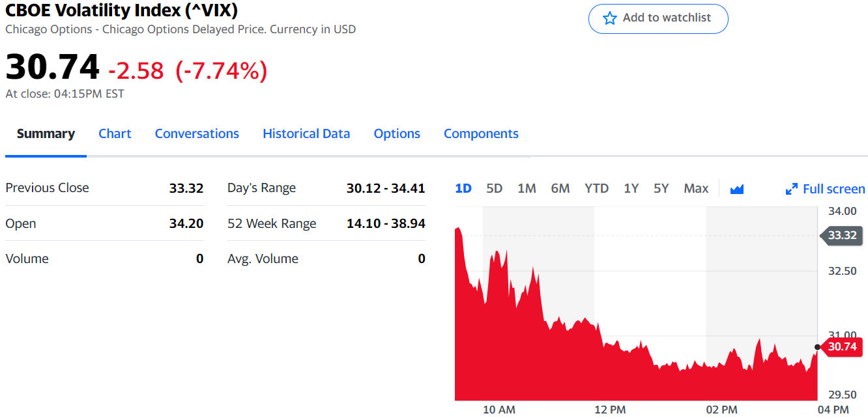
Task: Click the (-7.74%) percent change
Action: coord(222,70)
